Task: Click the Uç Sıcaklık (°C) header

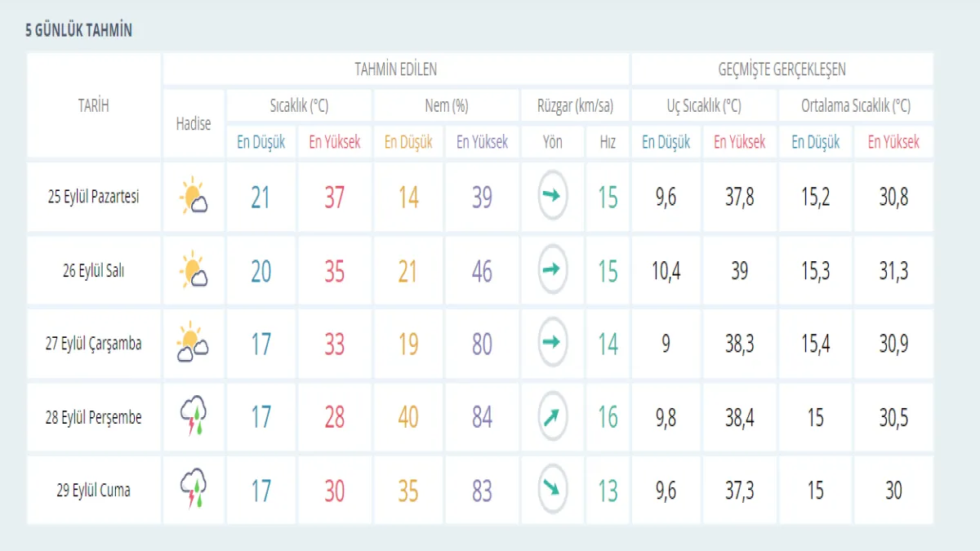Action: pyautogui.click(x=703, y=106)
